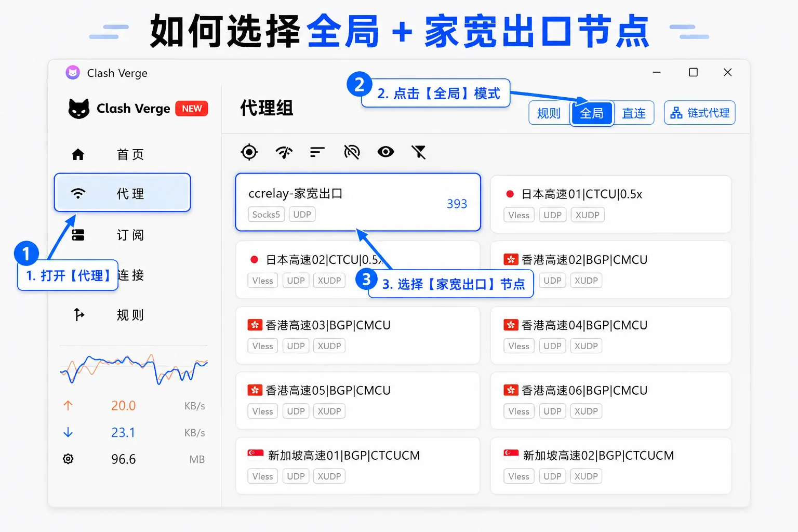Click upload speed value 20.0
Viewport: 798px width, 532px height.
point(123,406)
